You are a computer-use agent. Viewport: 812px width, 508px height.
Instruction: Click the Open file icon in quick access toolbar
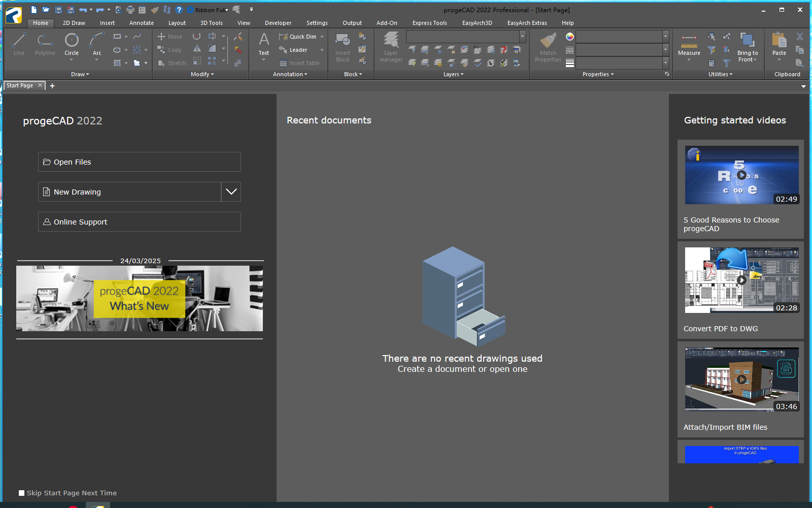pyautogui.click(x=46, y=10)
